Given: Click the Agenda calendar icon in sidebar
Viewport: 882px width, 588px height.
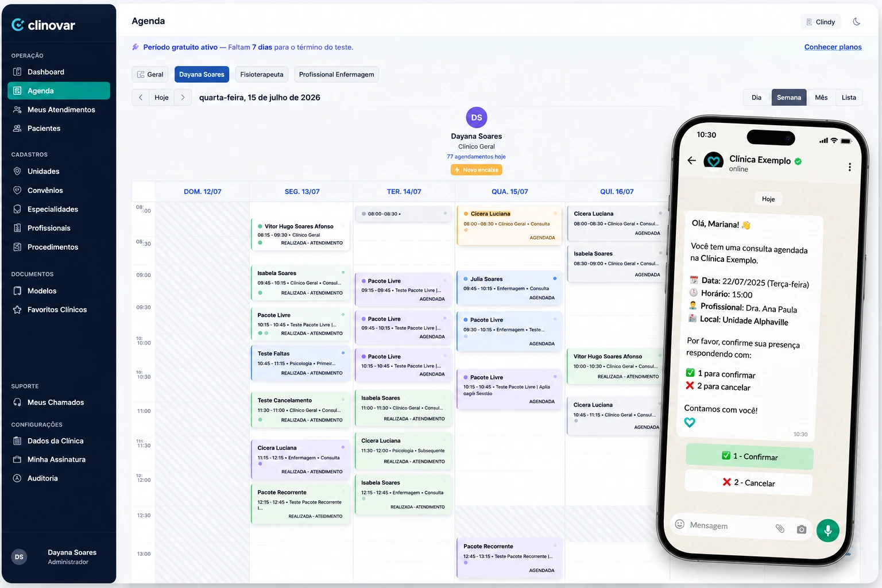Looking at the screenshot, I should click(x=17, y=91).
